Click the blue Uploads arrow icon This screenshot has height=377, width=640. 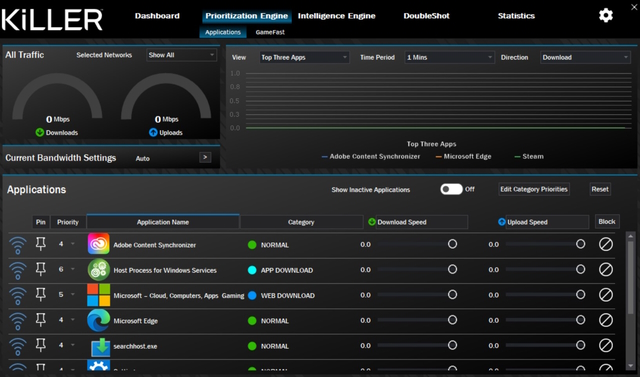153,132
